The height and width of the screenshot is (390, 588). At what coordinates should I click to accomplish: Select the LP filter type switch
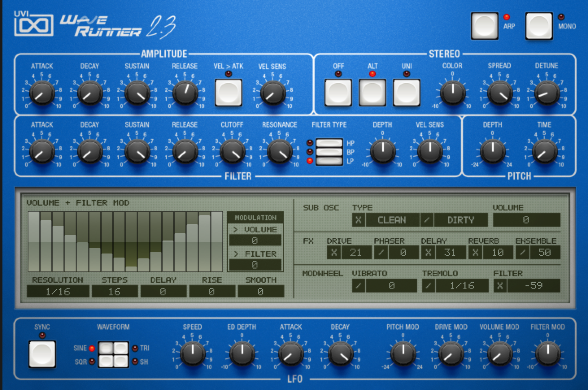[329, 161]
